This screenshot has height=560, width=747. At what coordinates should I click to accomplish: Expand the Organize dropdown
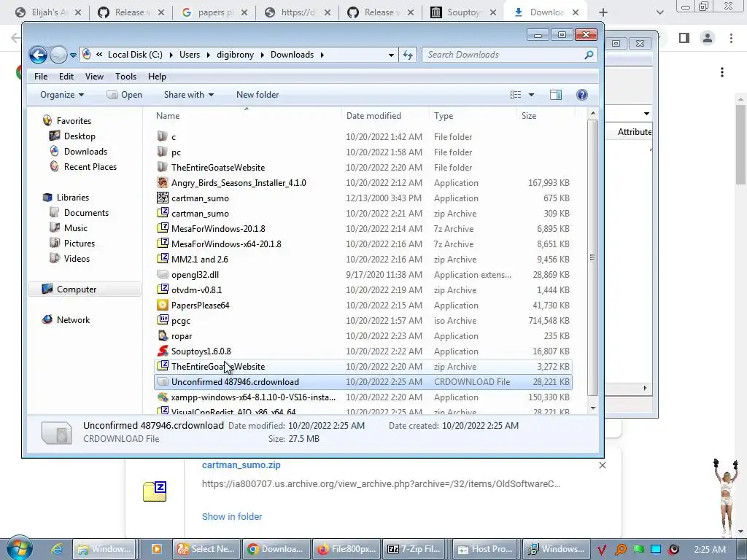click(x=62, y=95)
